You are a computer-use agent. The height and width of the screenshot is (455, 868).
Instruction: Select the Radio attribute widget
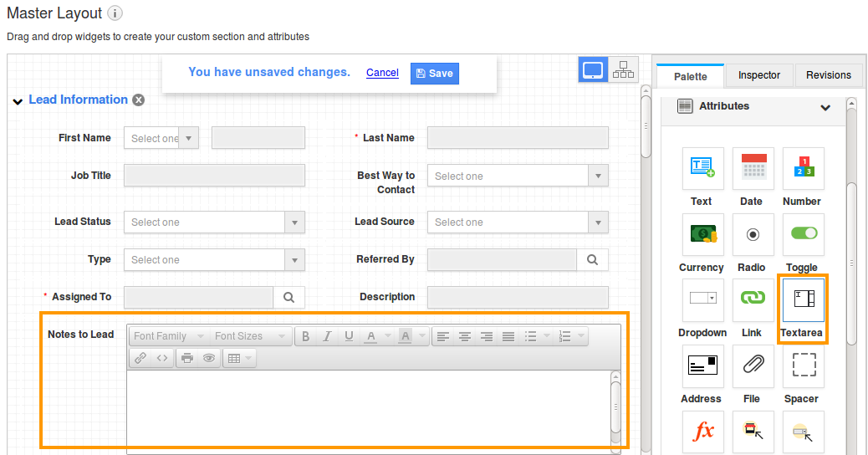pyautogui.click(x=753, y=234)
